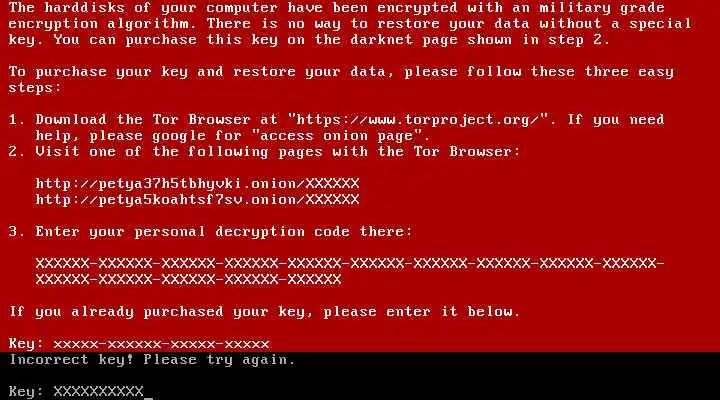Click the step 1 'Download the Tor Browser' text
This screenshot has width=720, height=400.
coord(143,120)
